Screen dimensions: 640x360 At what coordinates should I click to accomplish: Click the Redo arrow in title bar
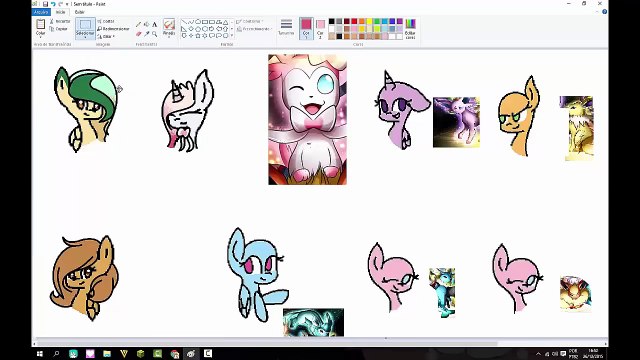pos(60,4)
